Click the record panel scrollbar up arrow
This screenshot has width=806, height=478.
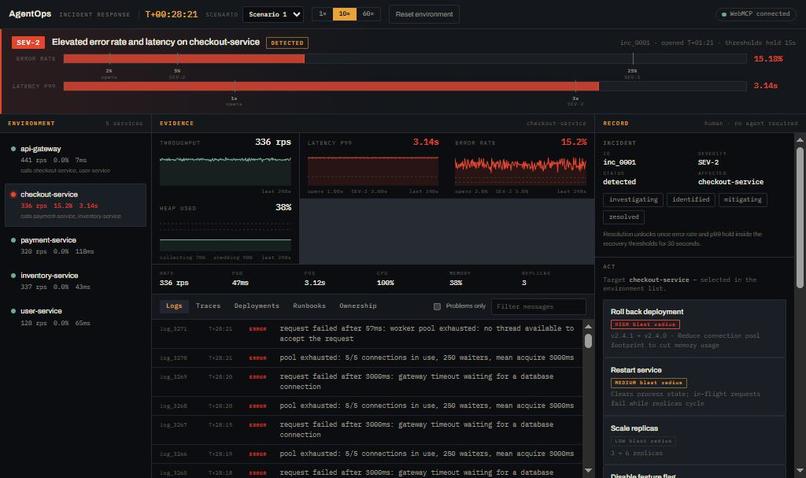point(800,139)
